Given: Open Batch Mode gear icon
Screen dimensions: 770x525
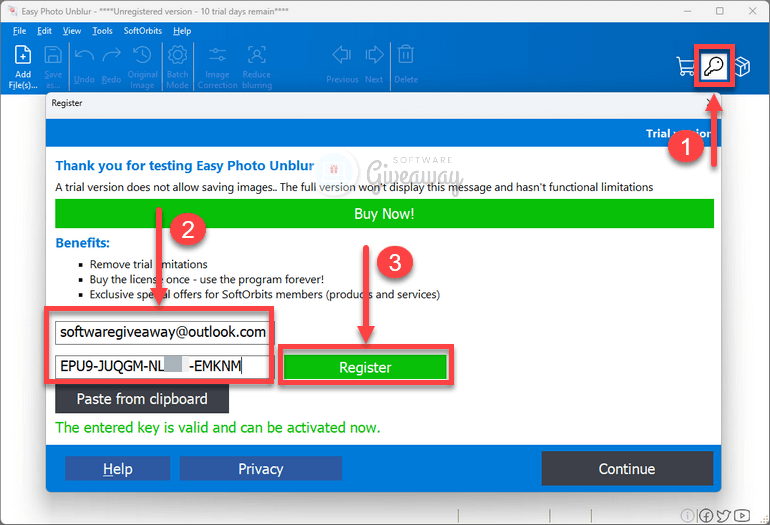Looking at the screenshot, I should point(177,55).
